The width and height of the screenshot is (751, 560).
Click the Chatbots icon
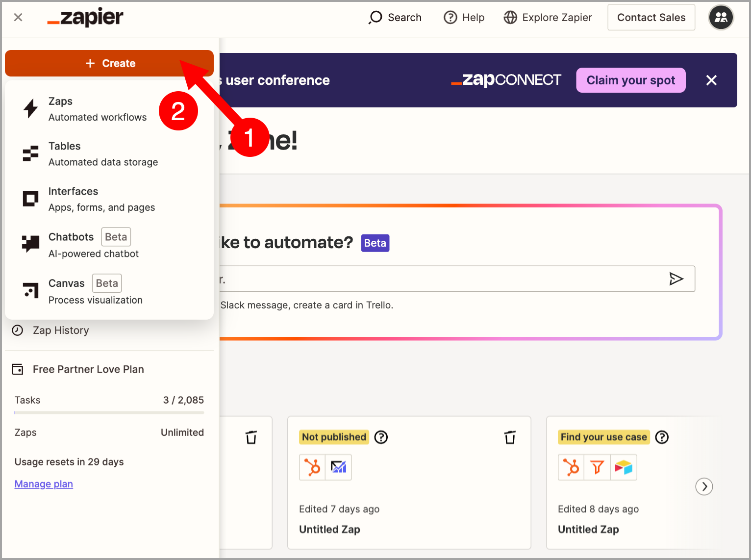30,244
